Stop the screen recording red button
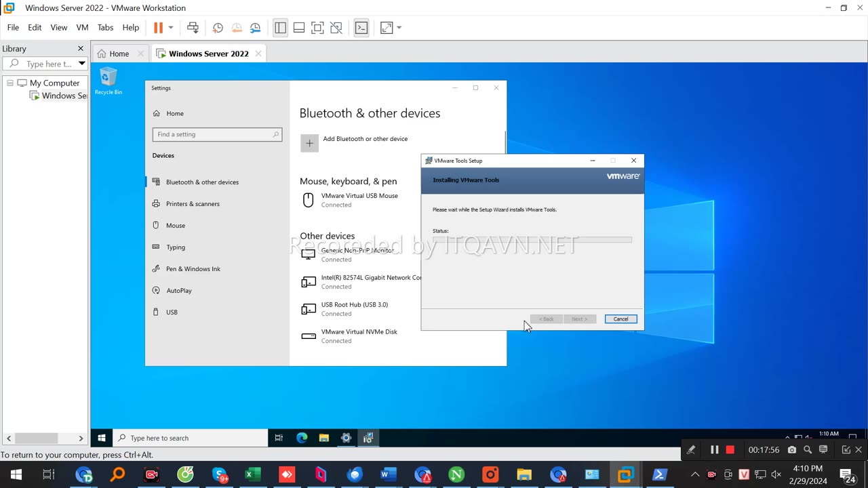The image size is (868, 488). click(730, 449)
